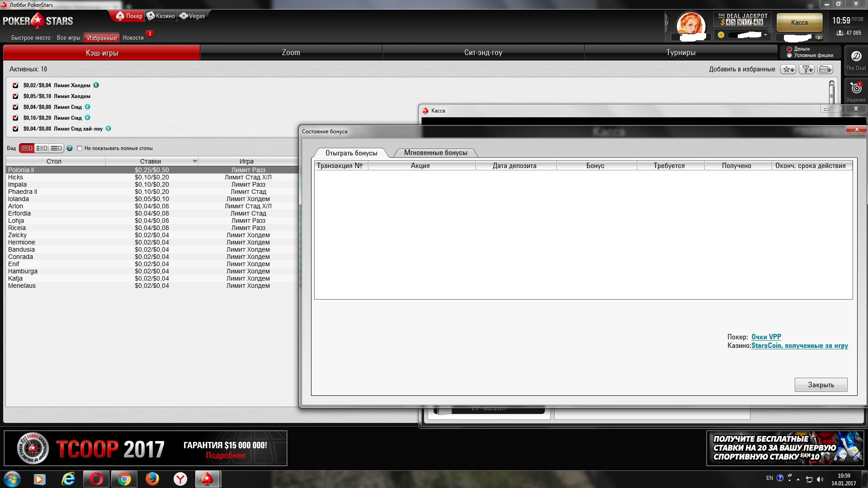Select table row Polonia II
Screen dimensions: 868x488
click(152, 170)
